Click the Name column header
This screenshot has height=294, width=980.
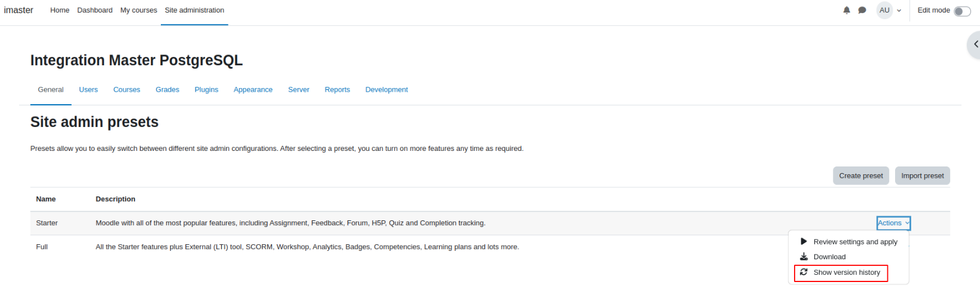(45, 199)
